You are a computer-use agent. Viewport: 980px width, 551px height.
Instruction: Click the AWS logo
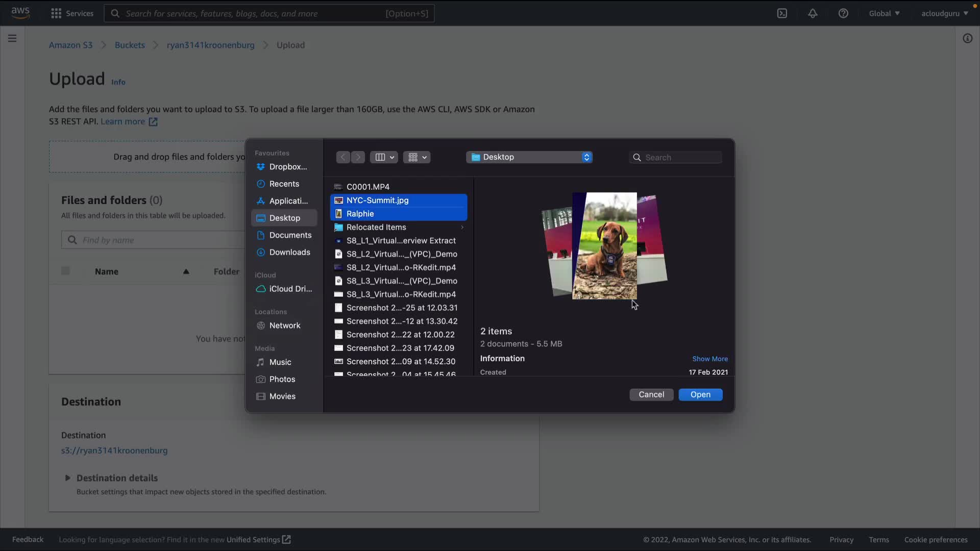click(x=20, y=13)
